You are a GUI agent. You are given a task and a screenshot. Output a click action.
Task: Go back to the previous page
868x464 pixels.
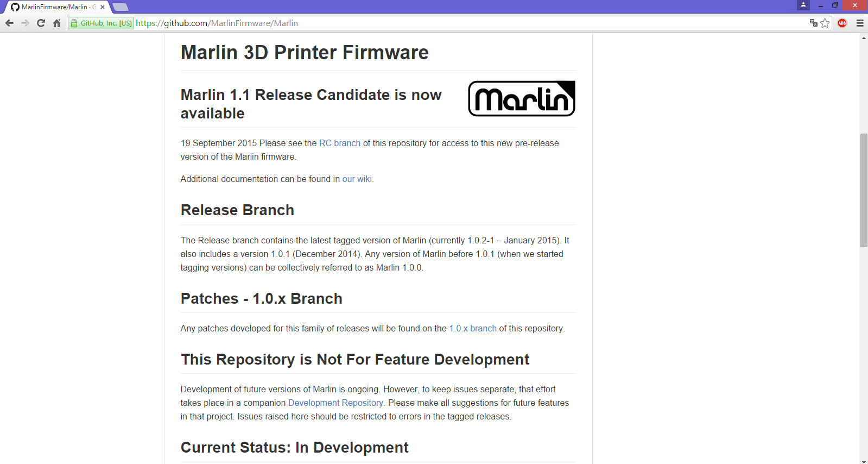[x=9, y=23]
